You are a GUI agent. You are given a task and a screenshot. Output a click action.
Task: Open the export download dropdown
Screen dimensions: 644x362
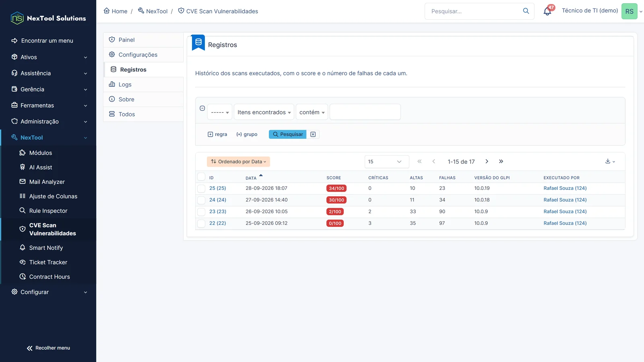[610, 161]
